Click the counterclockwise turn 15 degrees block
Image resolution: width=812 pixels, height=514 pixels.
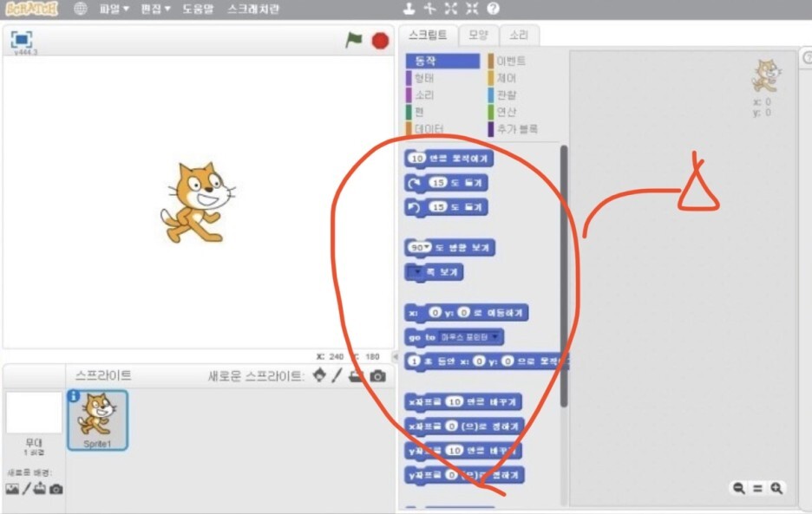(x=446, y=207)
